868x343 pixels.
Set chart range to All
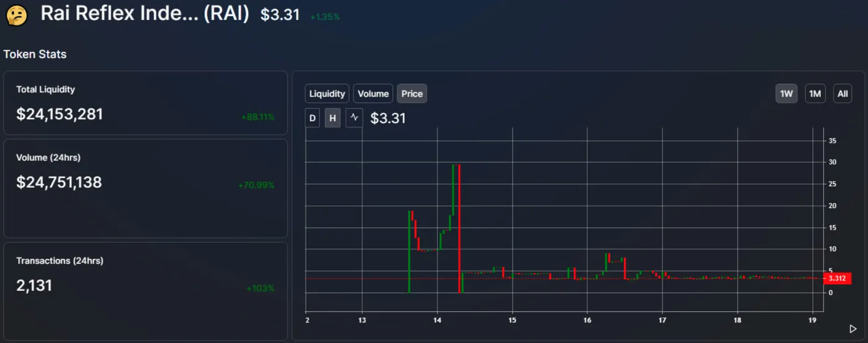[x=842, y=94]
